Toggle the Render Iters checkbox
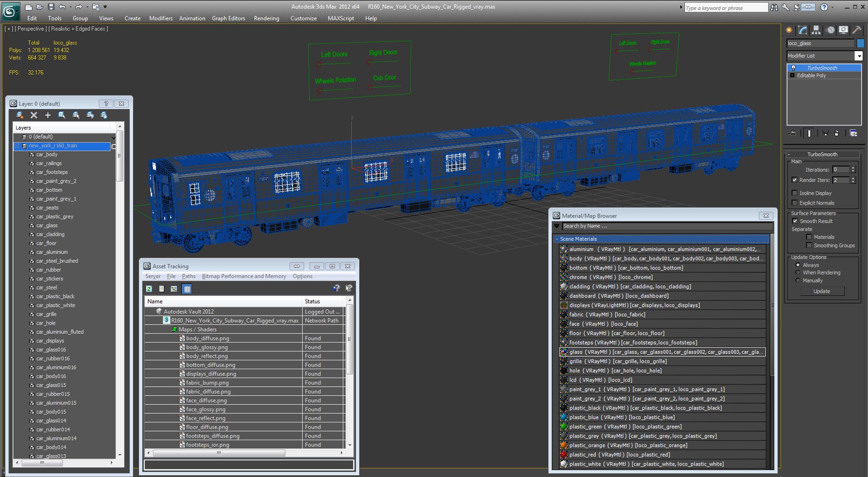 pos(795,180)
